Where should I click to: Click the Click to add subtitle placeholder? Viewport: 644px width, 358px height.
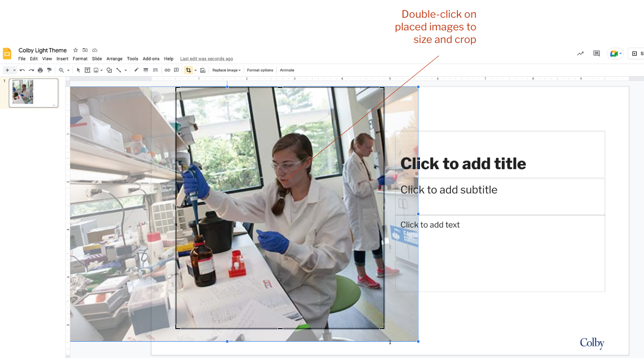pos(500,197)
